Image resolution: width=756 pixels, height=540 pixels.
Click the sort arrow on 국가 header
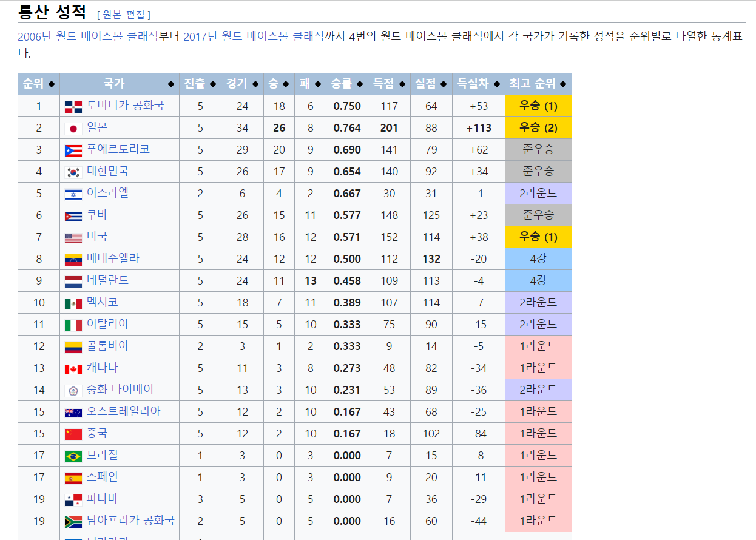[170, 84]
